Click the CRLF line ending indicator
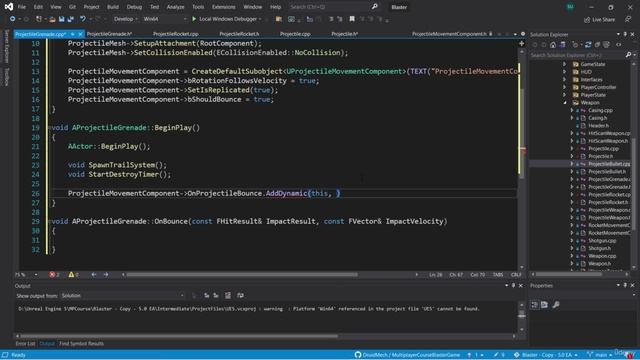The width and height of the screenshot is (640, 360). click(x=516, y=275)
